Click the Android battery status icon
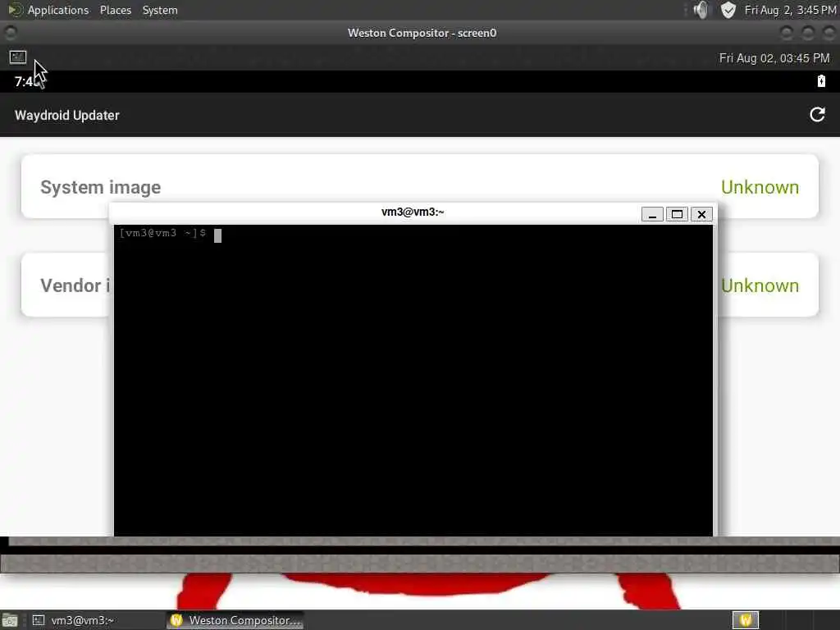 [x=821, y=81]
